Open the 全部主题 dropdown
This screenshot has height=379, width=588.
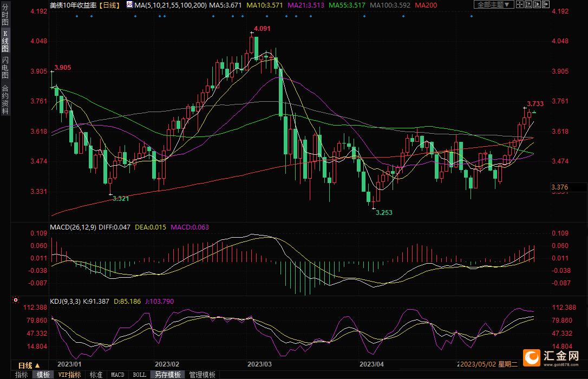tap(493, 4)
